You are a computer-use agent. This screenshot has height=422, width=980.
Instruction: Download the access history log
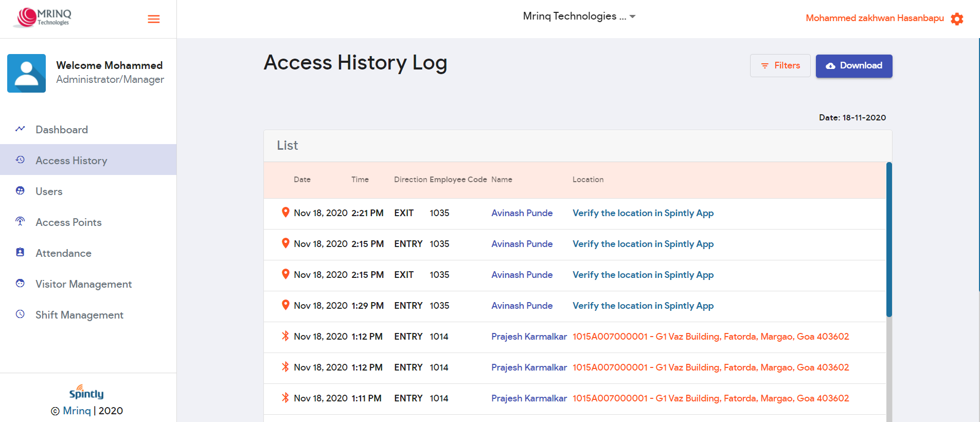[854, 66]
